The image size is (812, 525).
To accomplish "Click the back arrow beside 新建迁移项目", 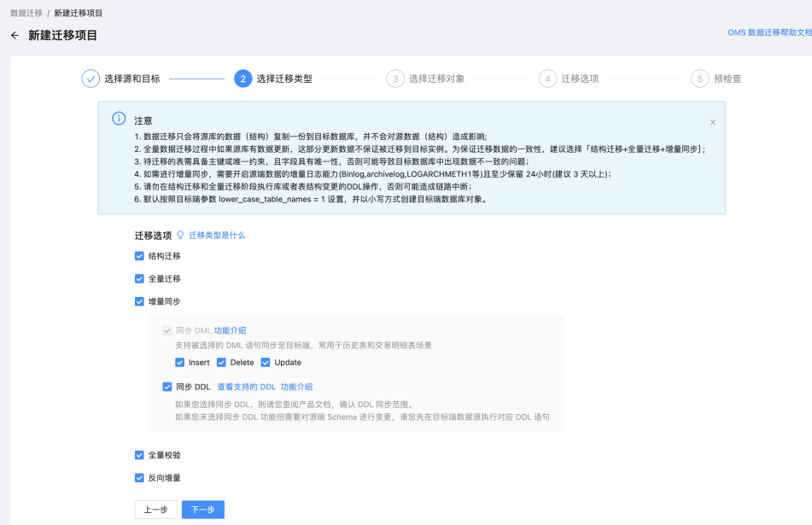I will (15, 35).
